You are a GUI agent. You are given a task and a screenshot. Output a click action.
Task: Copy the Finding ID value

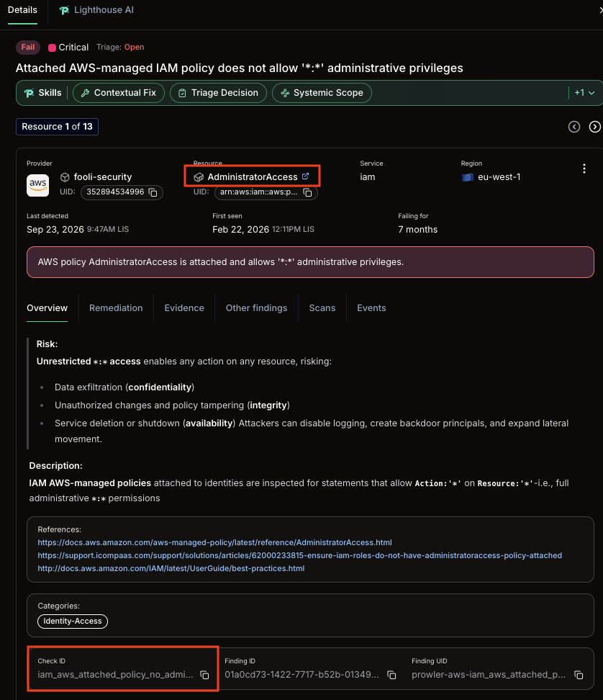[391, 675]
